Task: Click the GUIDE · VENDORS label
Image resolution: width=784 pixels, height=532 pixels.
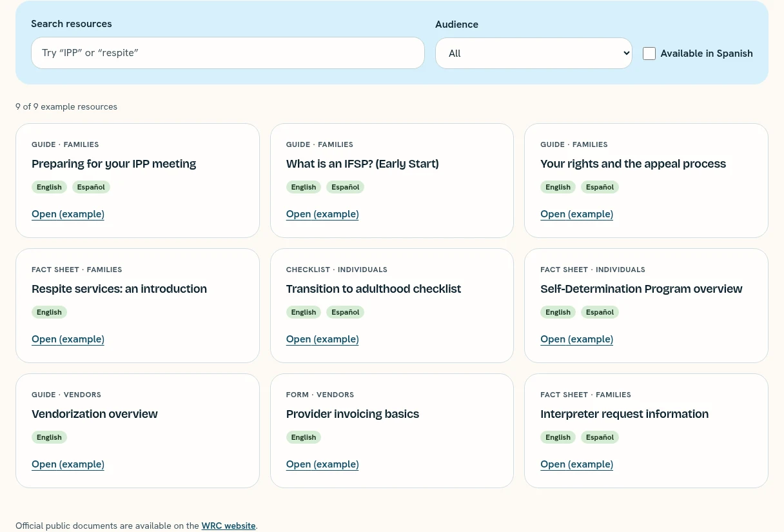Action: [x=66, y=395]
